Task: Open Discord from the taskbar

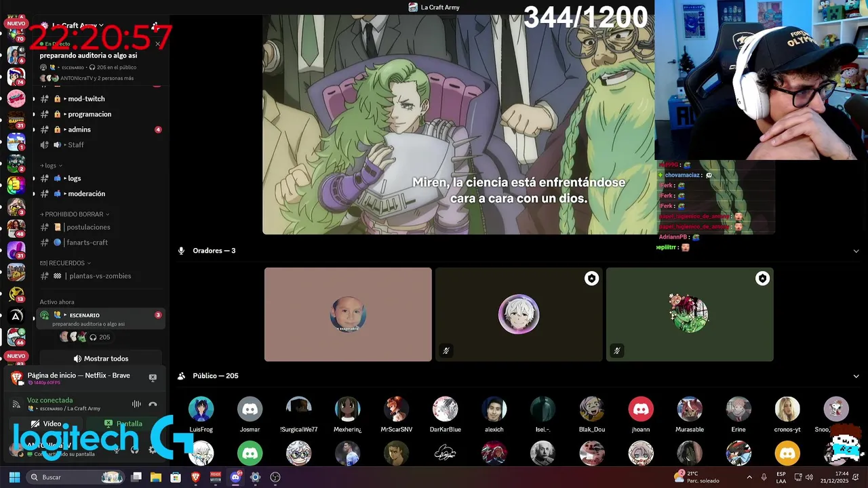Action: coord(235,477)
